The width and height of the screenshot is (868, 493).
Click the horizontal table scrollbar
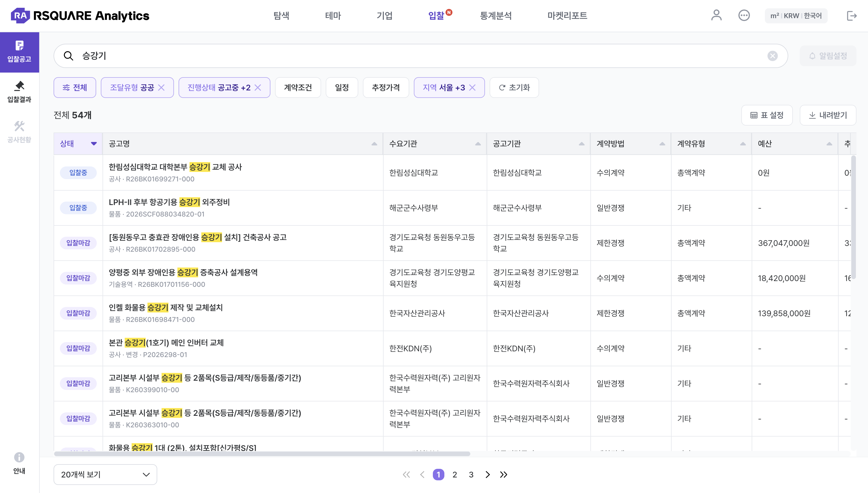pos(262,454)
